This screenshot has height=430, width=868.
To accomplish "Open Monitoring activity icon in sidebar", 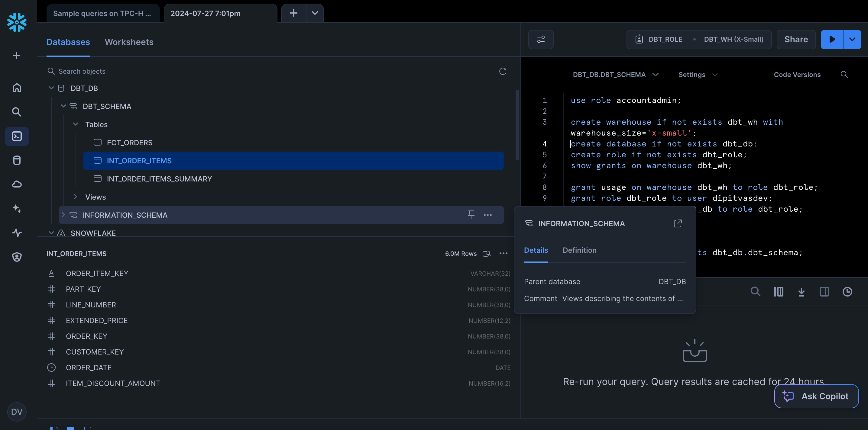I will [17, 233].
